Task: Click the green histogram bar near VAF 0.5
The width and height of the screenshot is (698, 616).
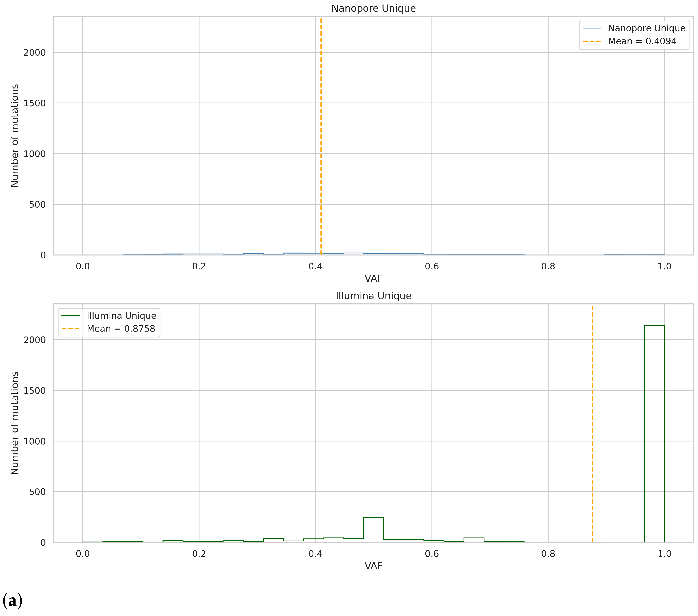Action: click(x=374, y=529)
